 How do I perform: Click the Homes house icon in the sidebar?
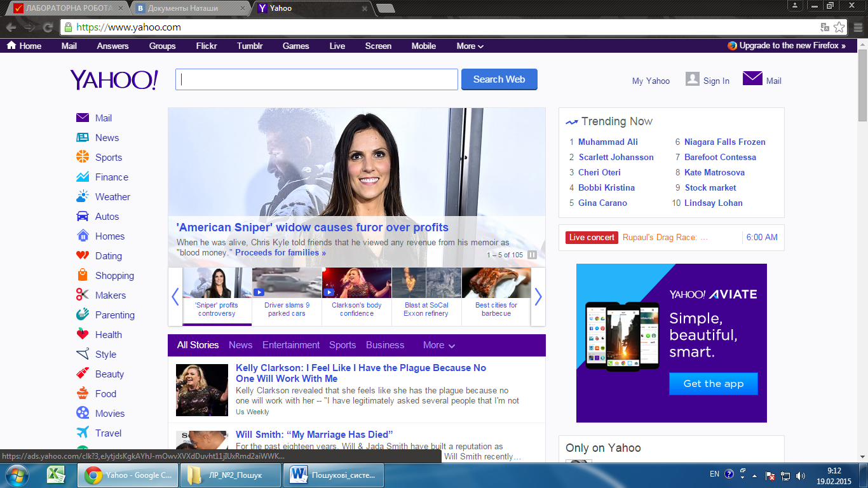point(83,236)
